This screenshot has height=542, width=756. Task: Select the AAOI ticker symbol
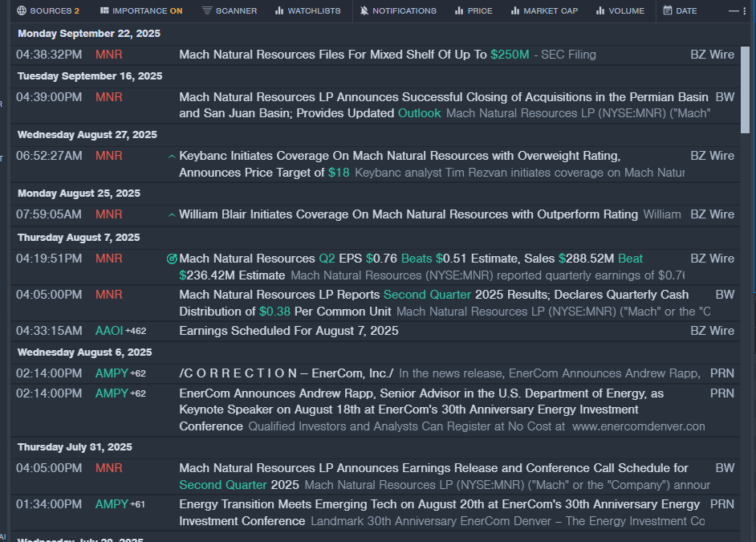(109, 331)
